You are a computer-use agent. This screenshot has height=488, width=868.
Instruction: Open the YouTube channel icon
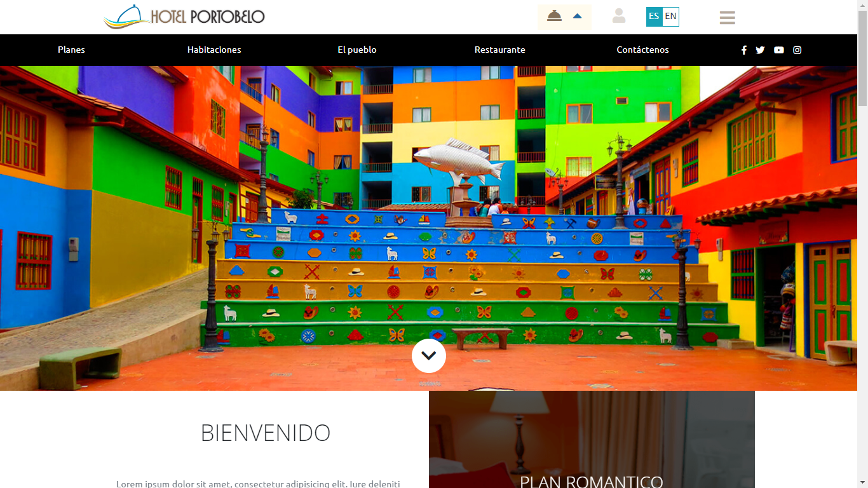(x=779, y=50)
